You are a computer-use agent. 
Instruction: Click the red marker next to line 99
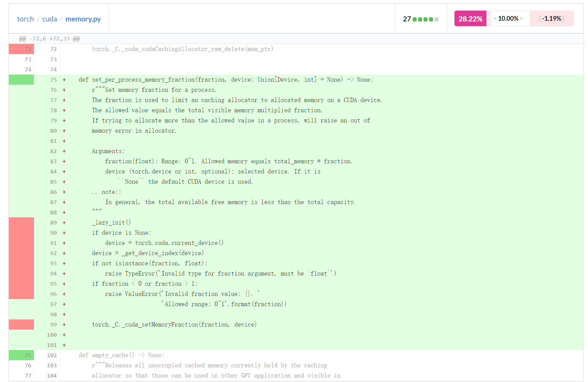pyautogui.click(x=21, y=325)
